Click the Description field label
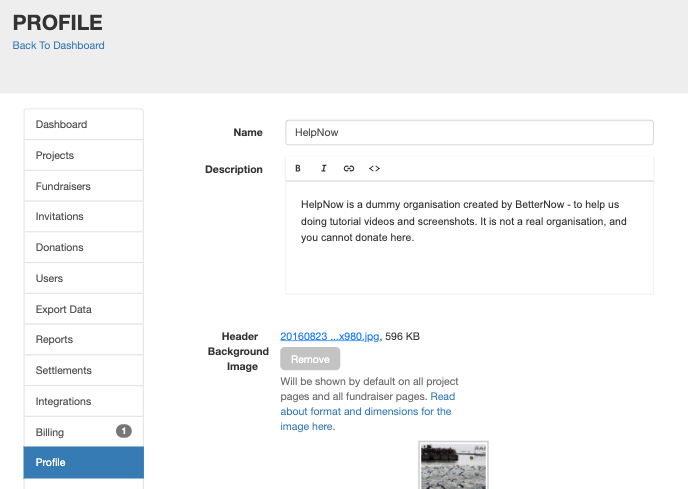Image resolution: width=688 pixels, height=489 pixels. pos(234,169)
